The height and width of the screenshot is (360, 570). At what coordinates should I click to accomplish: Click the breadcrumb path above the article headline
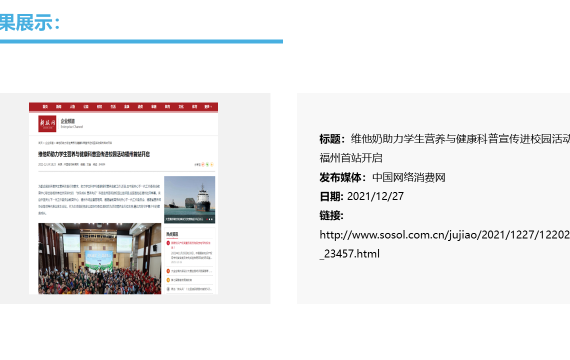pyautogui.click(x=75, y=143)
